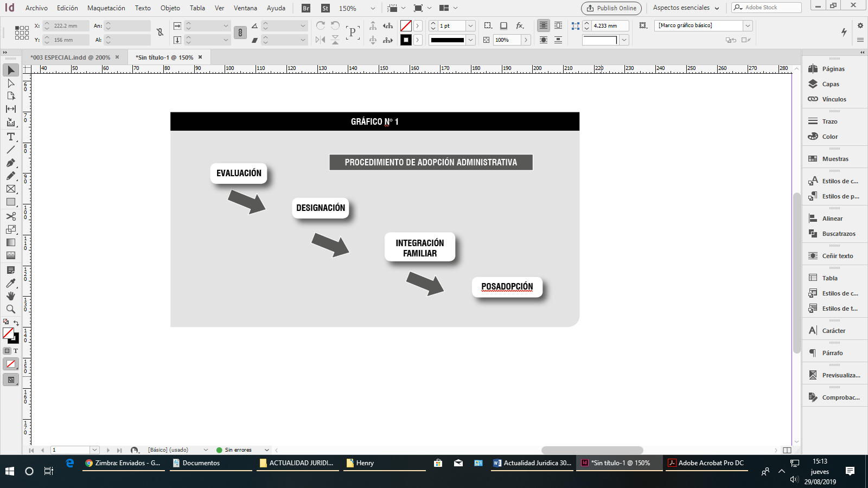
Task: Open the opacity 100% arrow
Action: pos(526,40)
